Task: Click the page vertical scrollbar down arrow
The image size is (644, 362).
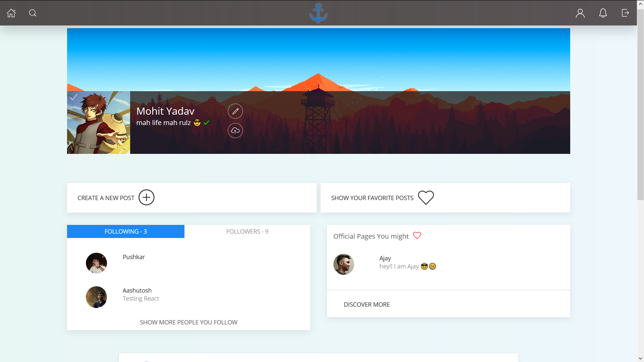Action: 640,358
